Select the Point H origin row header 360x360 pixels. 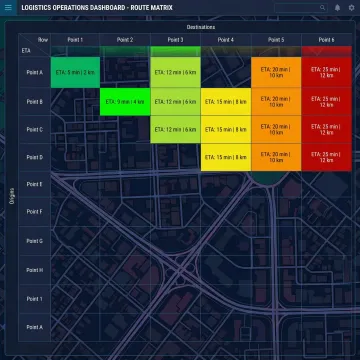coord(35,270)
